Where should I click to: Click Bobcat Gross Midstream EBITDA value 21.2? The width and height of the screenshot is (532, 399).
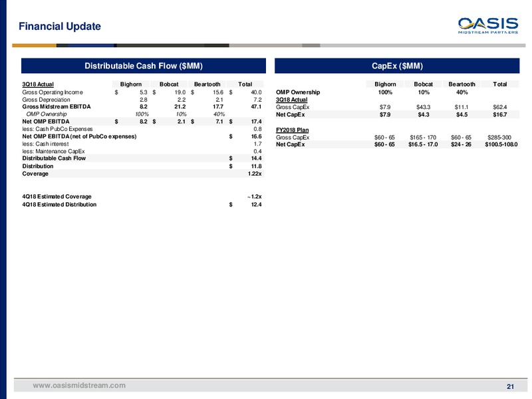(x=180, y=106)
